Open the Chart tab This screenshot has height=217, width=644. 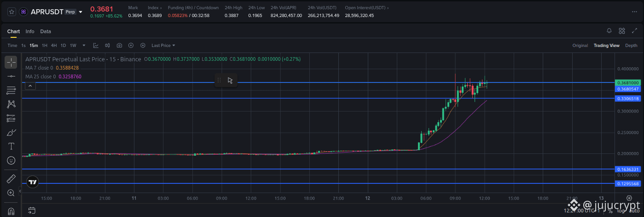pos(13,31)
